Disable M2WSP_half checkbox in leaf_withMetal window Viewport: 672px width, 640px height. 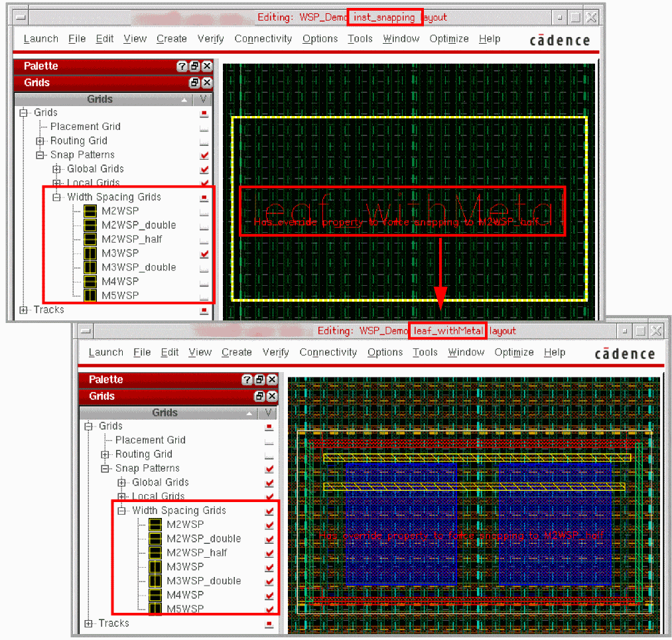[x=269, y=553]
